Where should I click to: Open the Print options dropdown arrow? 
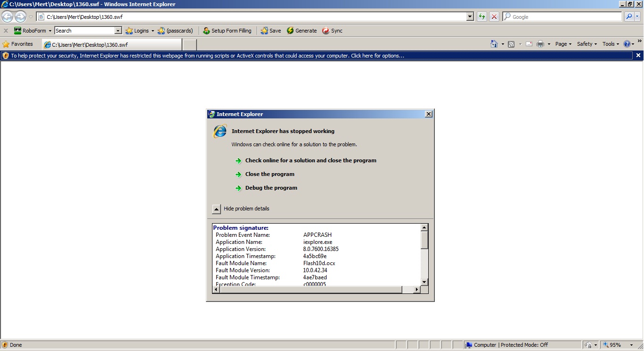click(x=549, y=44)
